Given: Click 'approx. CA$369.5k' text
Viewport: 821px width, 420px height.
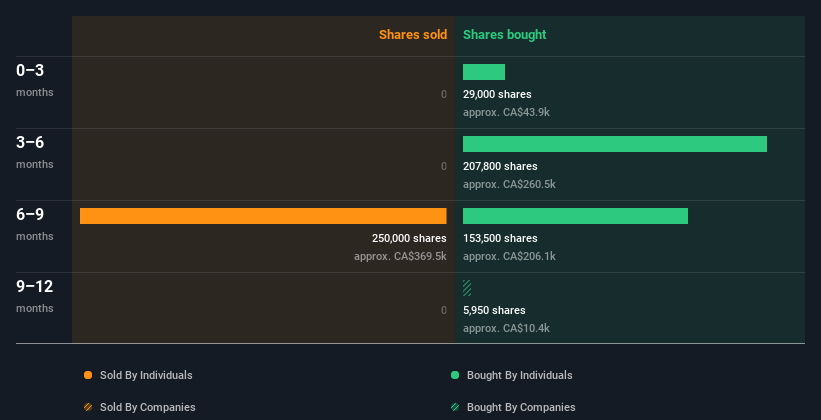Looking at the screenshot, I should pos(401,256).
